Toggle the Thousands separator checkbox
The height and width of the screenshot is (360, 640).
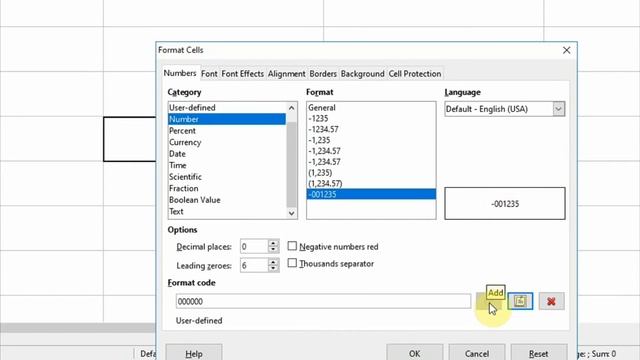coord(292,263)
